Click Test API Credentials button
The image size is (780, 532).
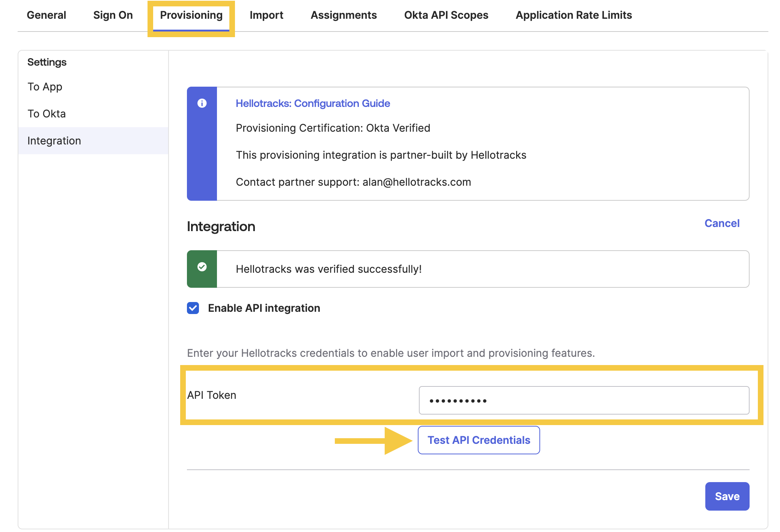pyautogui.click(x=479, y=440)
